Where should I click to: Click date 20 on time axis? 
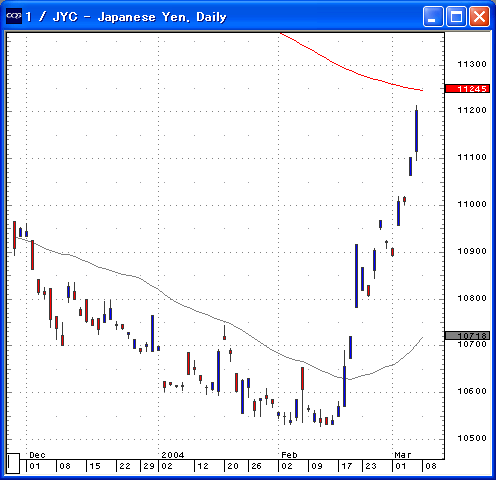coord(233,466)
